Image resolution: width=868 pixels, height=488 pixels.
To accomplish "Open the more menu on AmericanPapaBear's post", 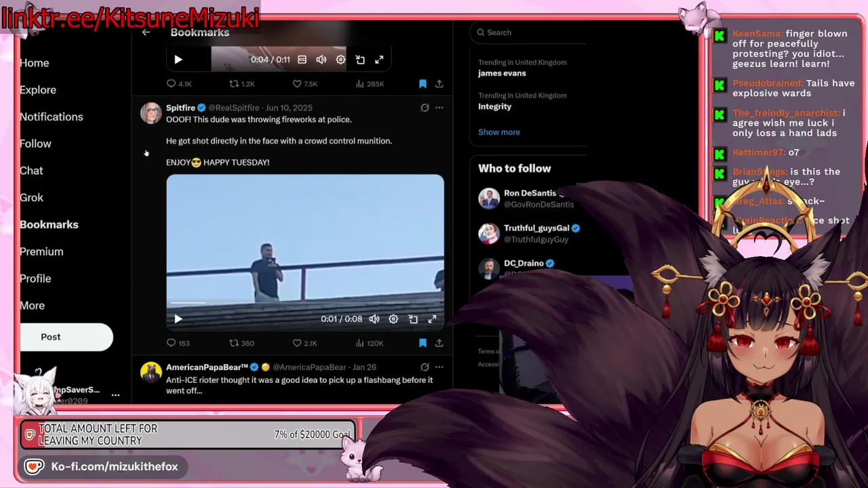I will coord(439,367).
